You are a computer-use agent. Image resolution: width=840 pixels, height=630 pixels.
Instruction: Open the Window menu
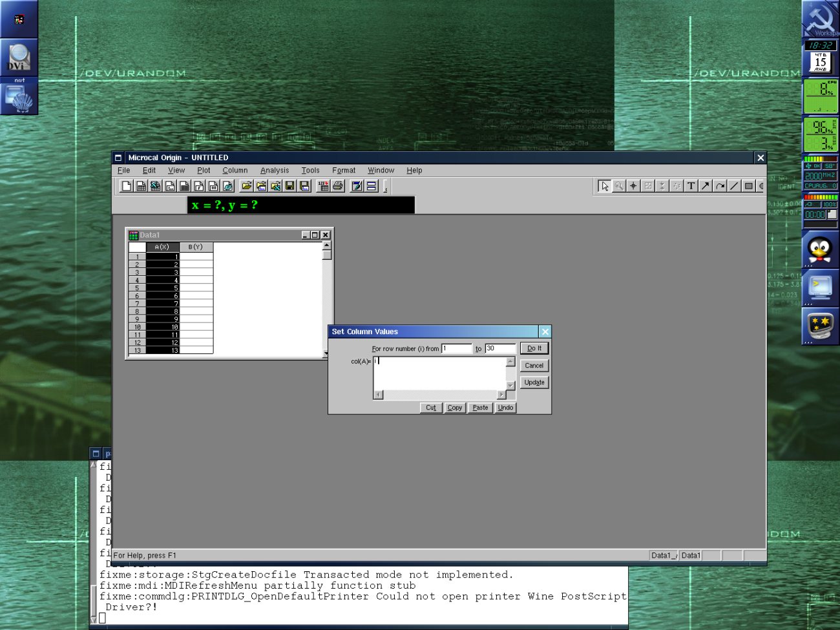(381, 171)
